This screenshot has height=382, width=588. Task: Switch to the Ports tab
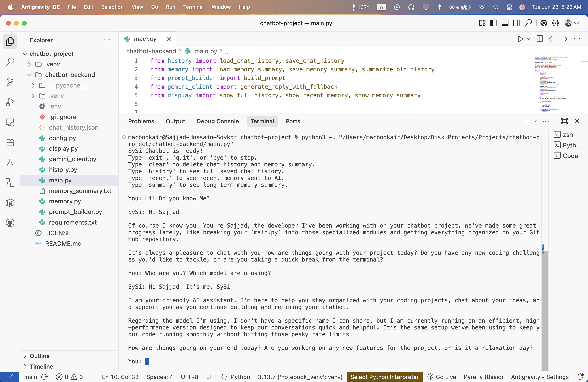[293, 121]
